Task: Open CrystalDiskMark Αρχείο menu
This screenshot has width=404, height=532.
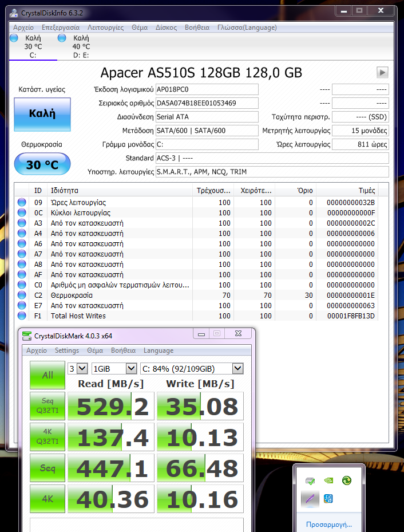Action: coord(37,350)
